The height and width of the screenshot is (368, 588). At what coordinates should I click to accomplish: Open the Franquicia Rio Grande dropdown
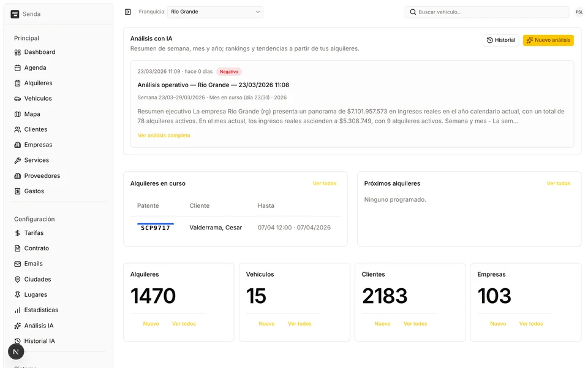click(215, 12)
